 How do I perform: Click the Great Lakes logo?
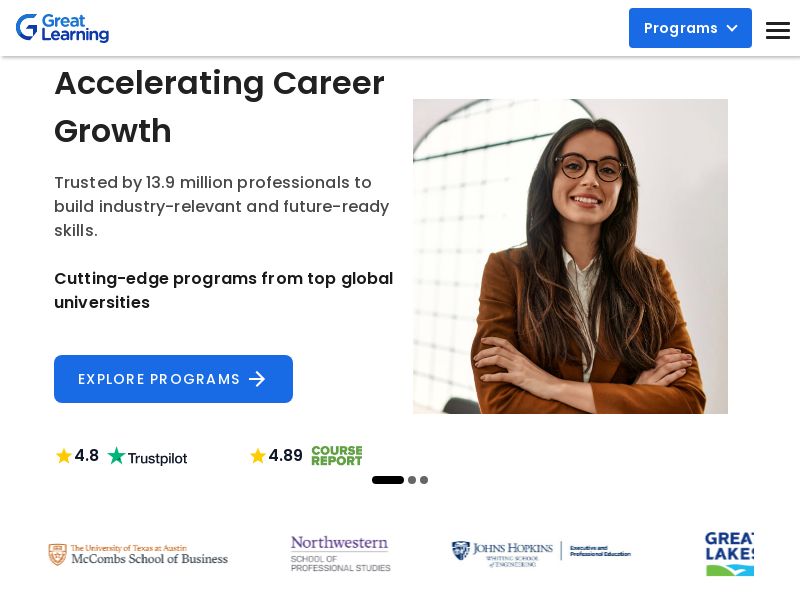[729, 554]
